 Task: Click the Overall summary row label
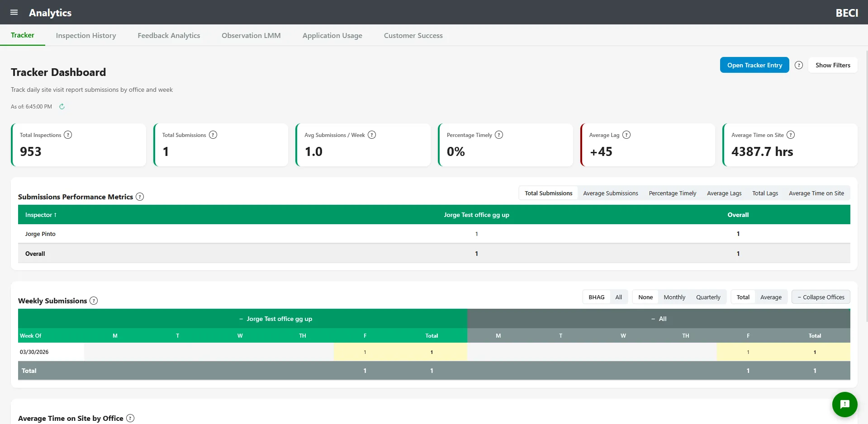[35, 254]
